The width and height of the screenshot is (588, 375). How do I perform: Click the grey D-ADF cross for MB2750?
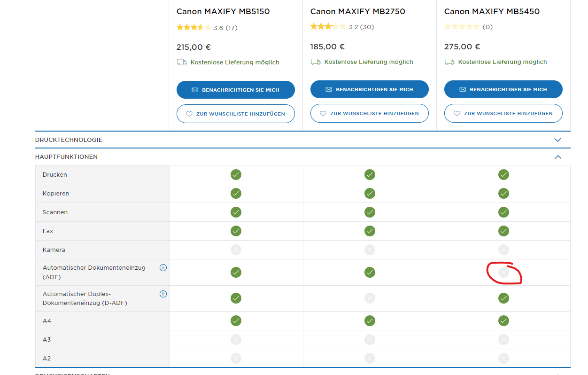coord(370,298)
